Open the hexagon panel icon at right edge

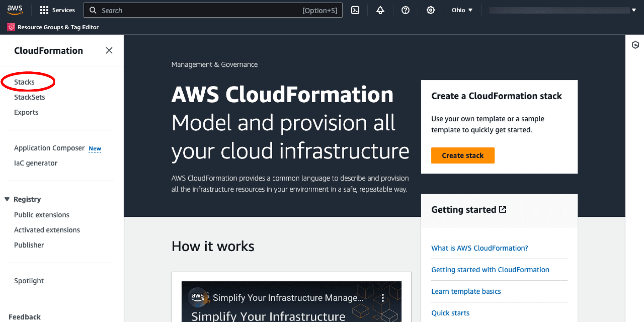[635, 45]
